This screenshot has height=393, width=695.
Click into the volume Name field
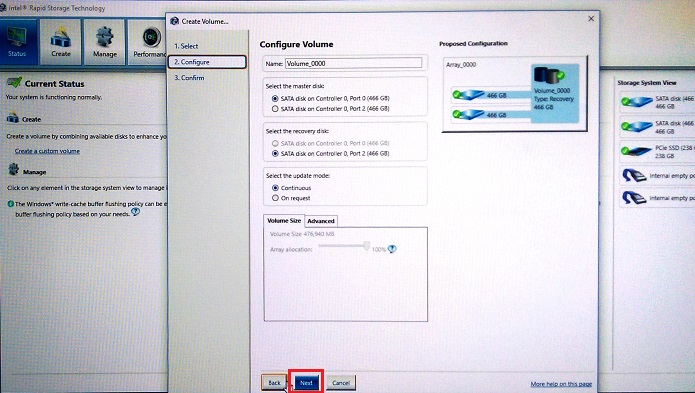[x=353, y=63]
